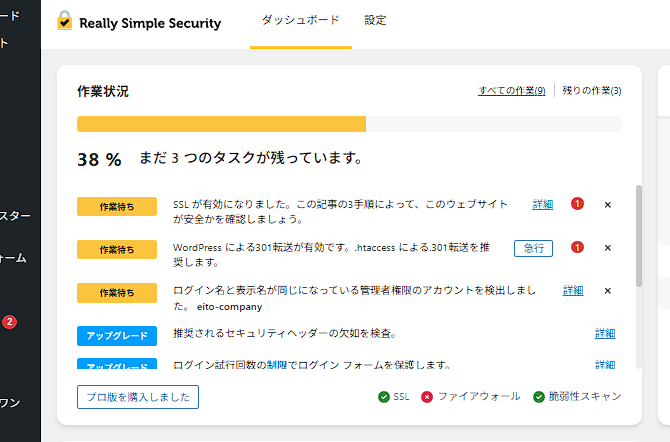Viewport: 670px width, 442px height.
Task: Click the green 脆弱性スキャン status icon
Action: click(539, 397)
